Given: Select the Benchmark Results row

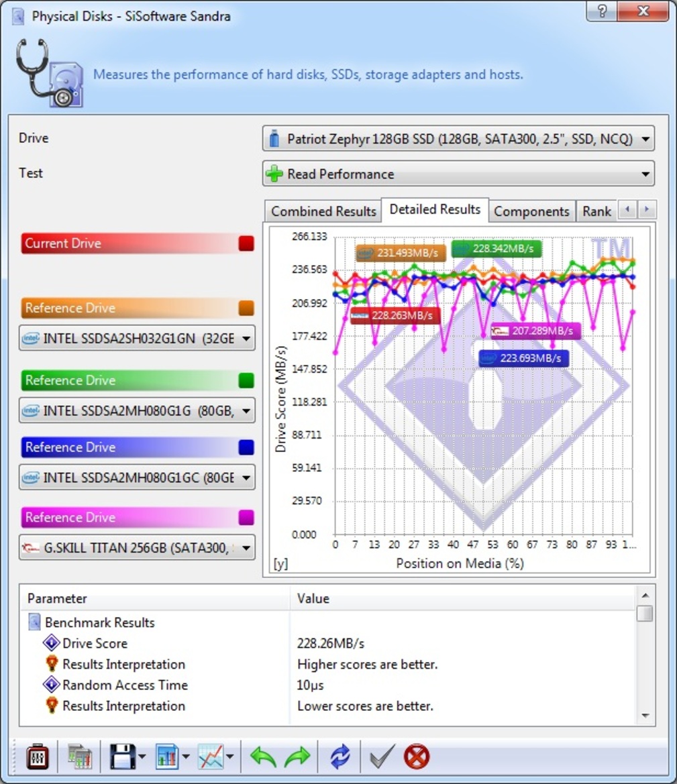Looking at the screenshot, I should (x=327, y=622).
